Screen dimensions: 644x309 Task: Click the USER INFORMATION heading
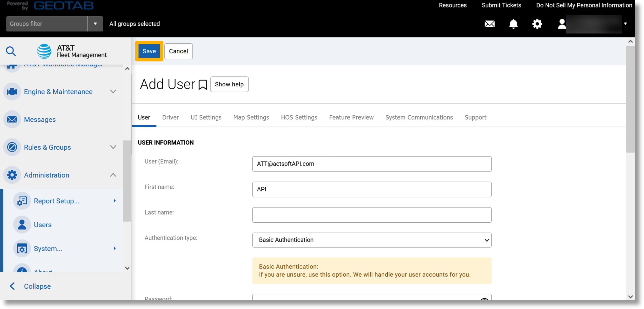tap(166, 143)
